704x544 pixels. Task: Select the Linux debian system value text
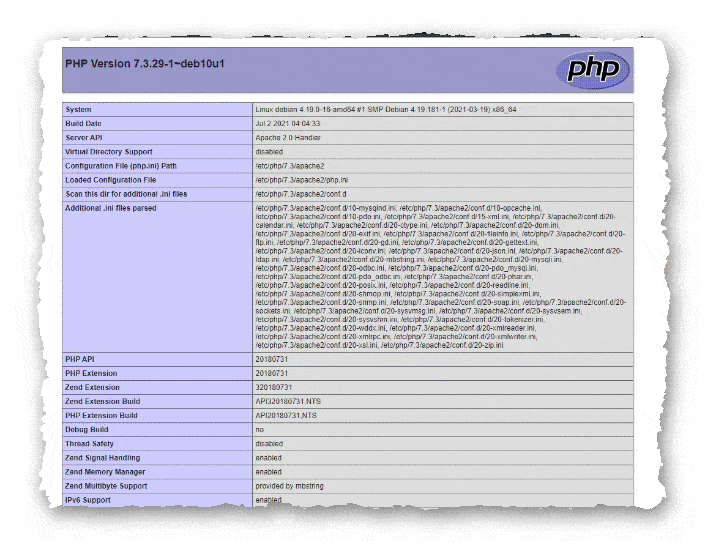click(x=386, y=110)
